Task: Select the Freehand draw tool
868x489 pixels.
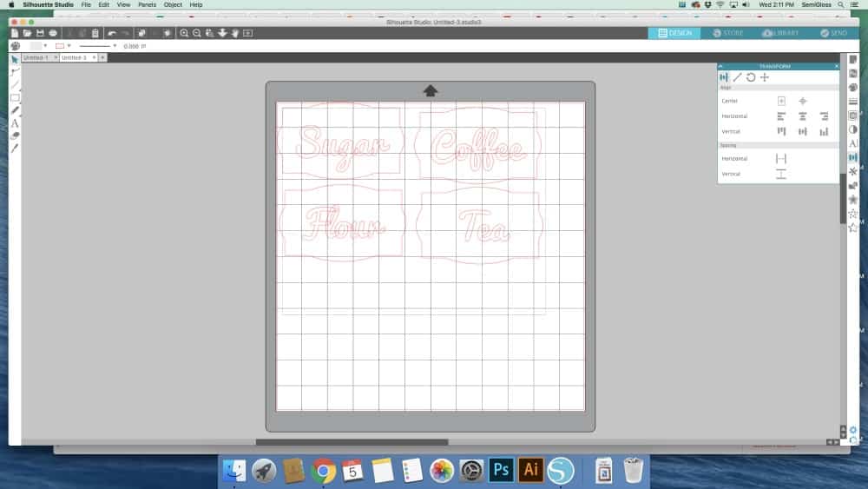Action: [15, 110]
